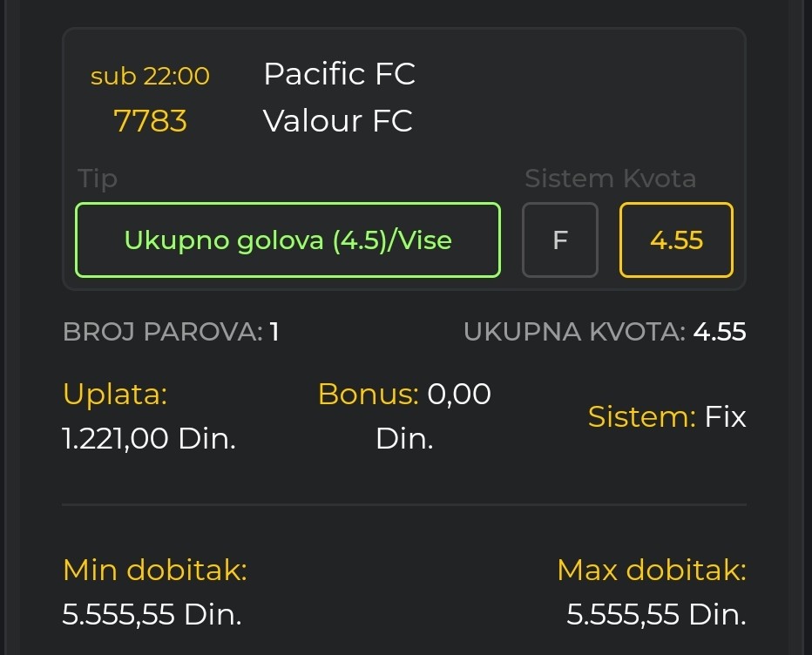
Task: Click the Tip label
Action: tap(98, 179)
